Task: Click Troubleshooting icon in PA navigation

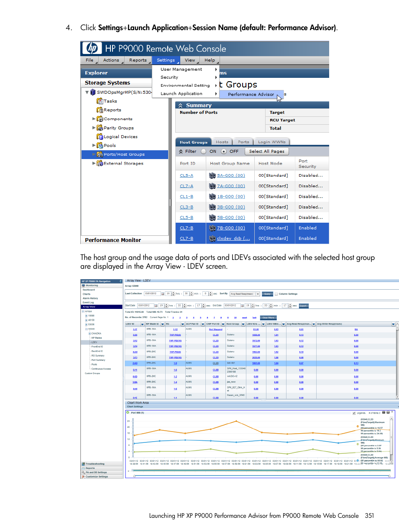Action: (x=83, y=464)
